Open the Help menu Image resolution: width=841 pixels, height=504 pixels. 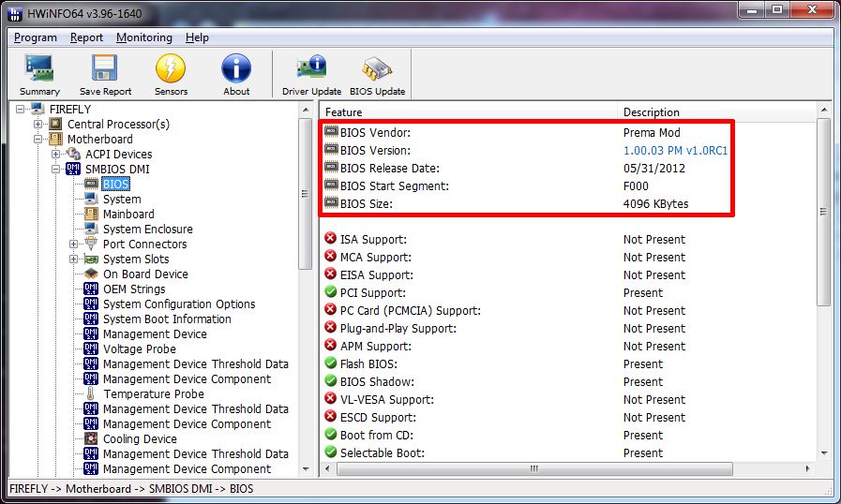click(x=197, y=37)
